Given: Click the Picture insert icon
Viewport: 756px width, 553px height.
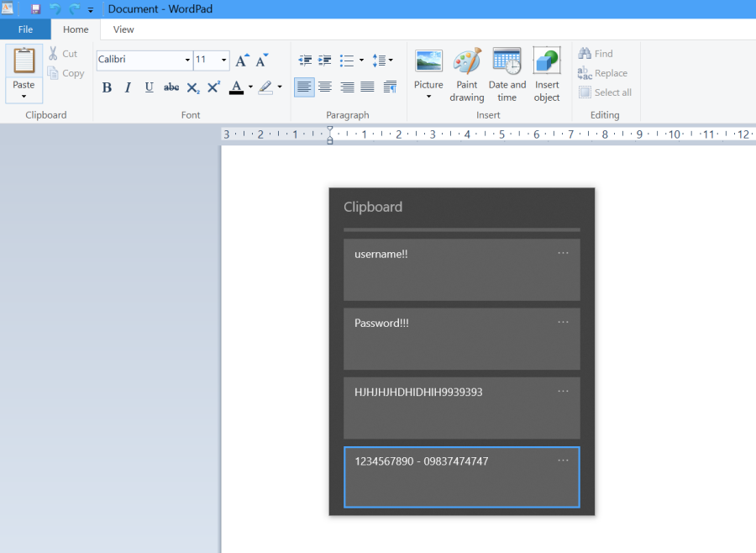Looking at the screenshot, I should 428,61.
